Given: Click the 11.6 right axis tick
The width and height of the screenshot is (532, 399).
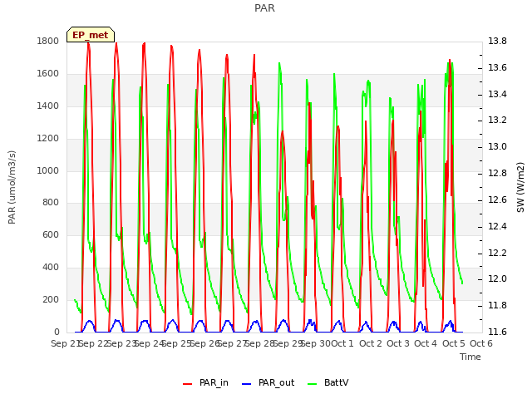Looking at the screenshot, I should coord(497,332).
